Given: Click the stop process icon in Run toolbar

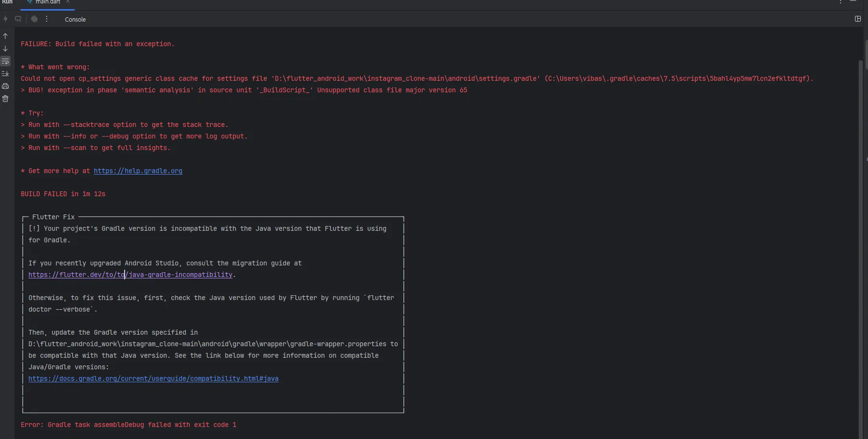Looking at the screenshot, I should [34, 19].
